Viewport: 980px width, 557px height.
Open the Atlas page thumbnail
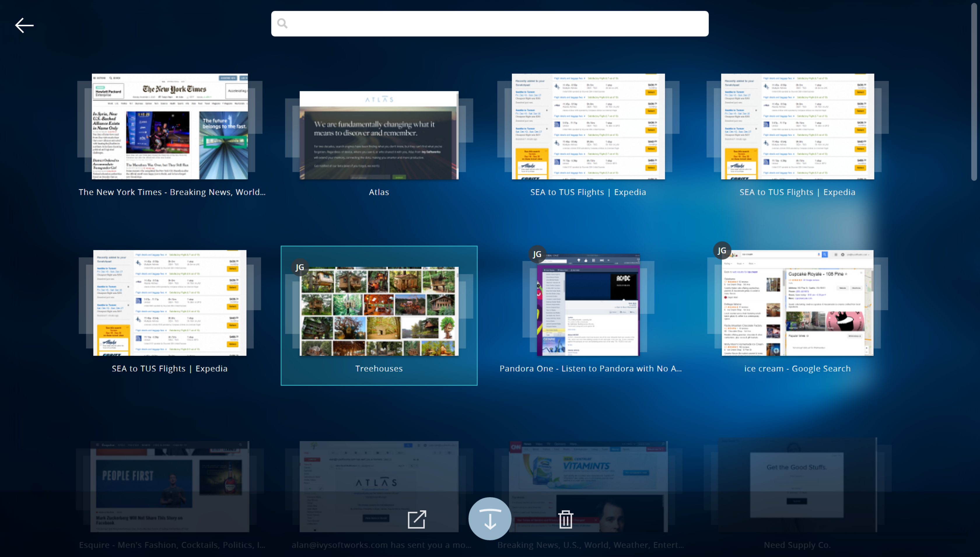pyautogui.click(x=379, y=135)
